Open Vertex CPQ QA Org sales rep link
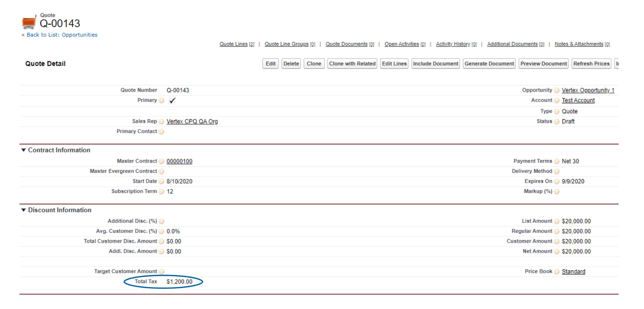The width and height of the screenshot is (644, 309). [192, 121]
